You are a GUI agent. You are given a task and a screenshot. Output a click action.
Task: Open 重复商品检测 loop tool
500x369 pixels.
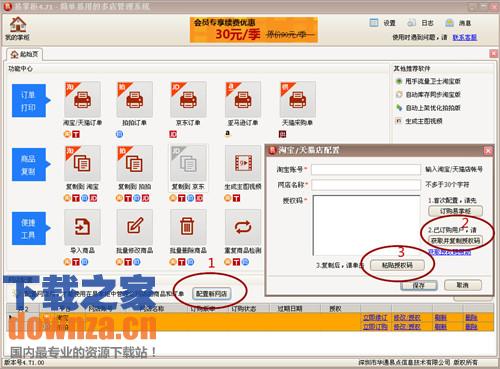click(243, 227)
